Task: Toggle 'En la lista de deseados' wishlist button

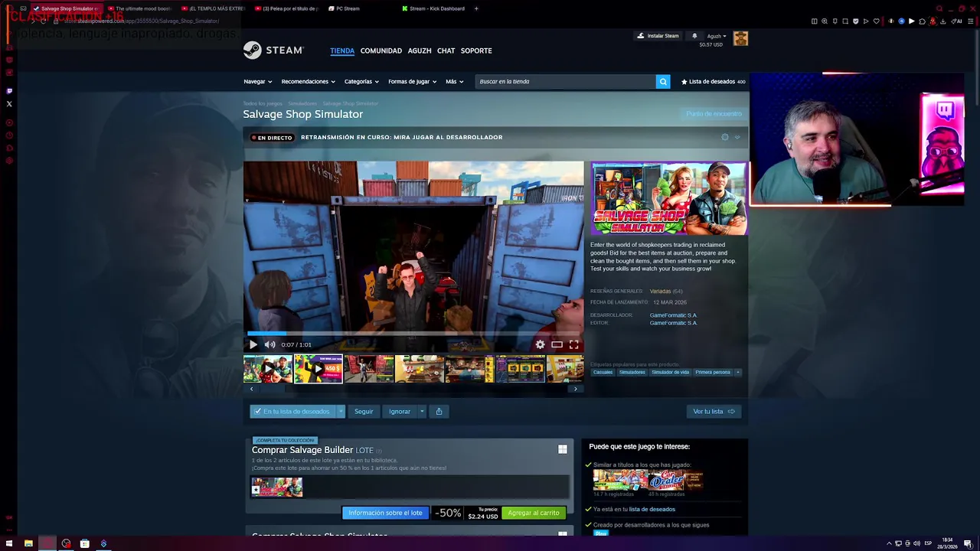Action: coord(292,411)
